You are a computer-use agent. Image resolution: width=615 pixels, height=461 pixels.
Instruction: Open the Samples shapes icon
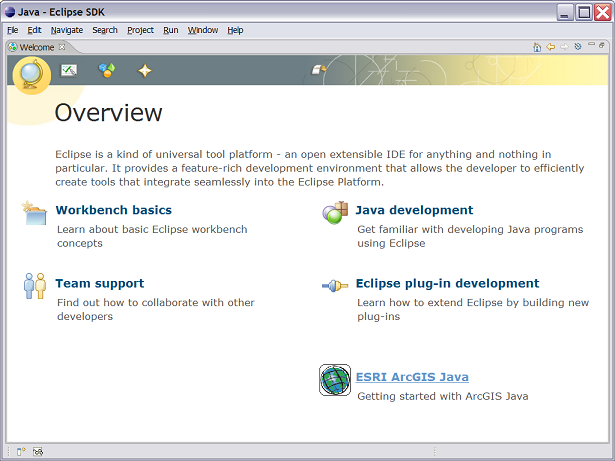click(x=107, y=70)
